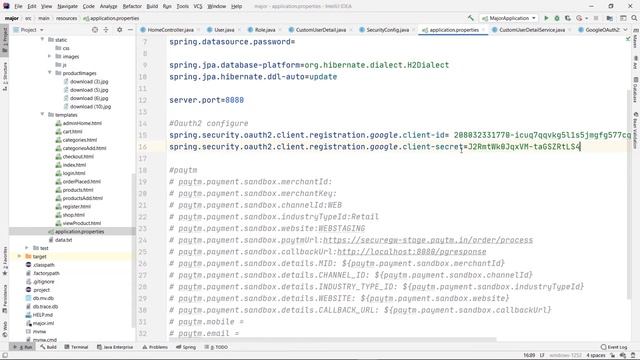Click the localhost:8080/pgresponse callback link
Viewport: 640px width, 360px height.
coord(411,252)
